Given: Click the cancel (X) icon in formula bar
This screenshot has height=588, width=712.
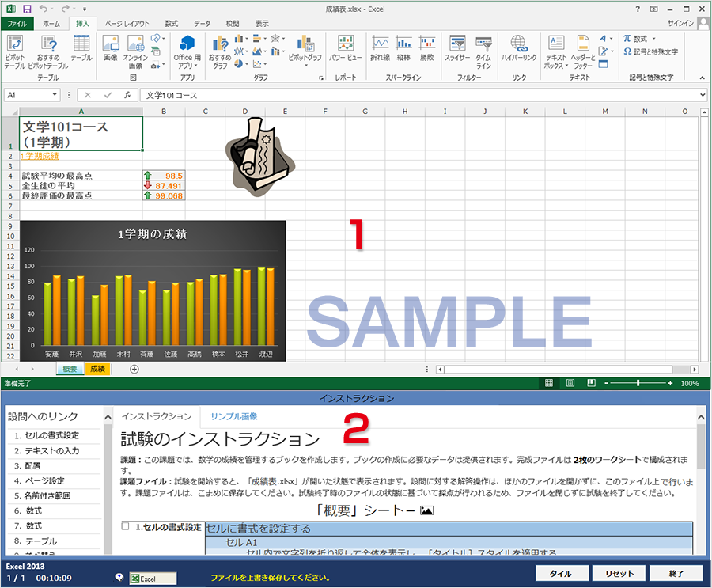Looking at the screenshot, I should [88, 95].
